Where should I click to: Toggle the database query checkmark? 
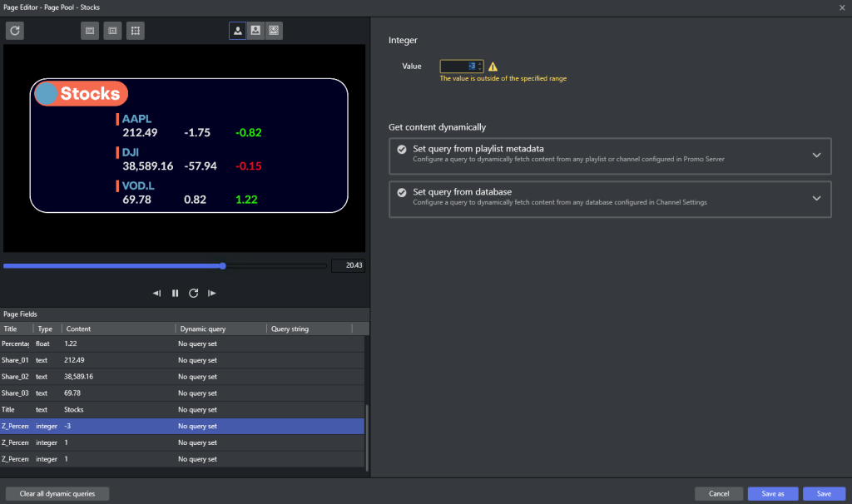[x=402, y=193]
